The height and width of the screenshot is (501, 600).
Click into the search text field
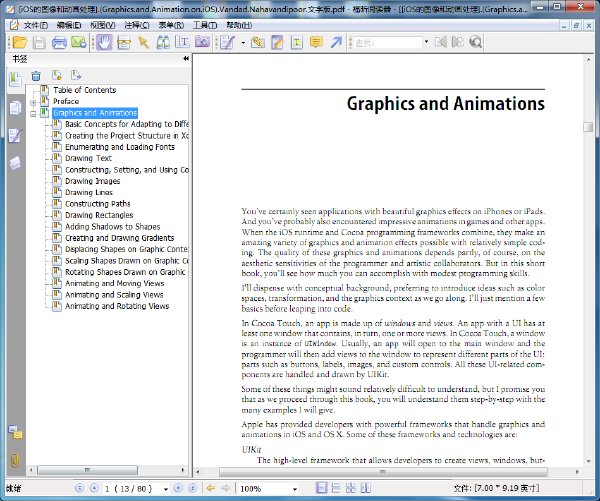[387, 42]
